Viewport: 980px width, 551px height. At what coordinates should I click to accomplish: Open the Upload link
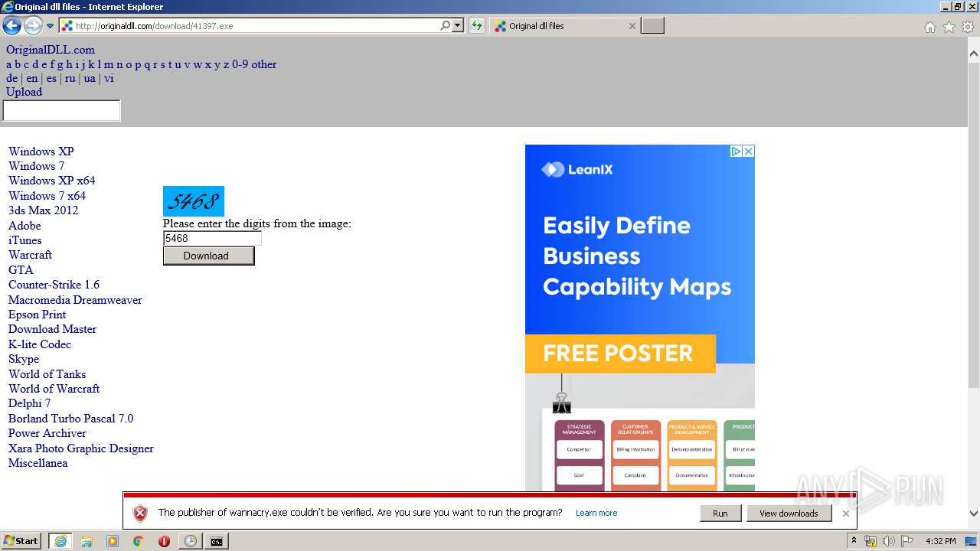24,92
